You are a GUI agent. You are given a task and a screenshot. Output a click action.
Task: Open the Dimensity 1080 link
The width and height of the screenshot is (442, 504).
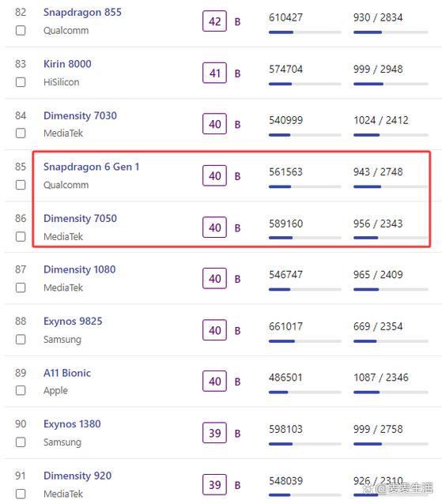click(79, 269)
